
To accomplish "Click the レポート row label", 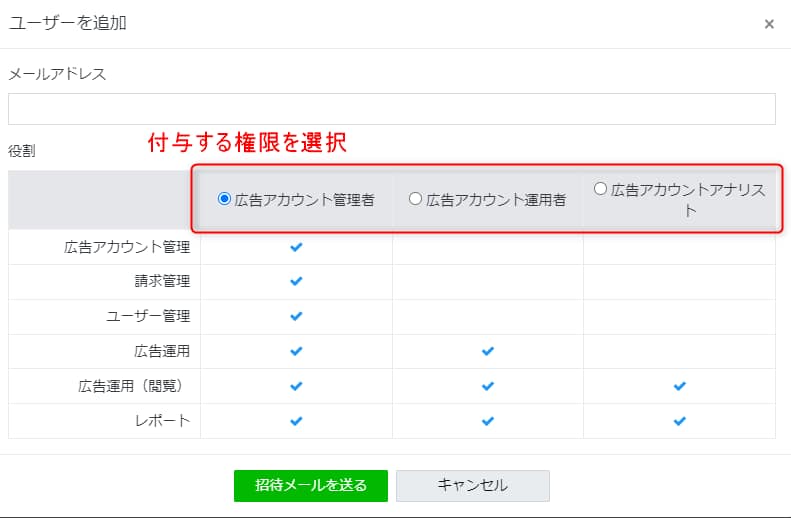I will 162,421.
